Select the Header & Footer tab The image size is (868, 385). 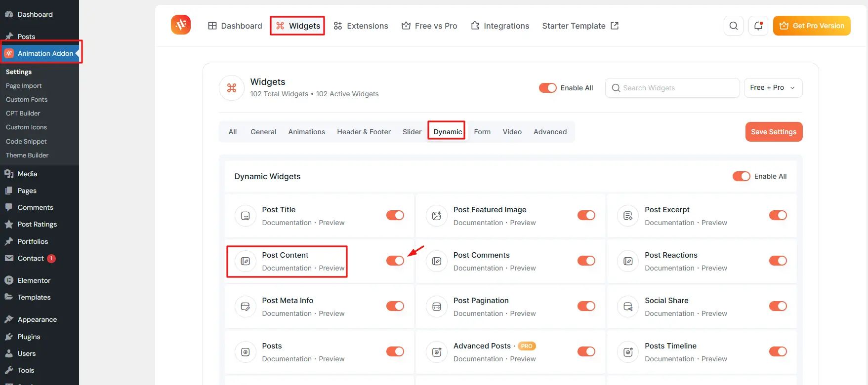tap(364, 132)
